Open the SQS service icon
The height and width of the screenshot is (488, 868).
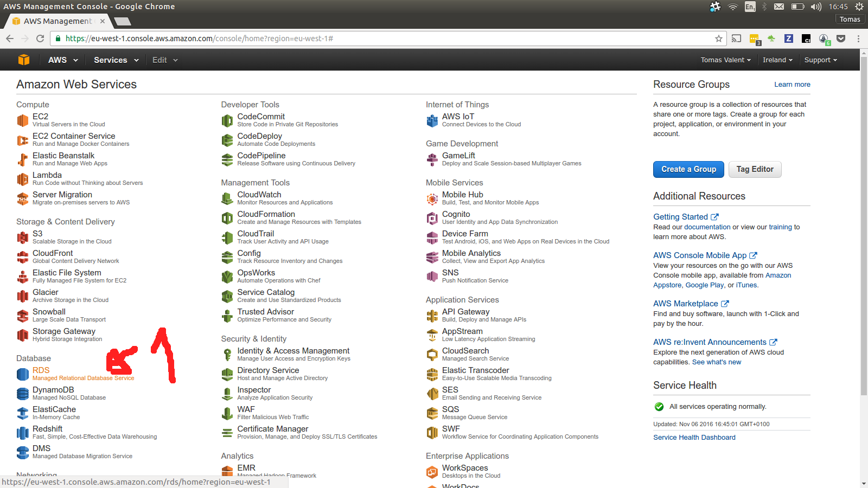pos(432,413)
